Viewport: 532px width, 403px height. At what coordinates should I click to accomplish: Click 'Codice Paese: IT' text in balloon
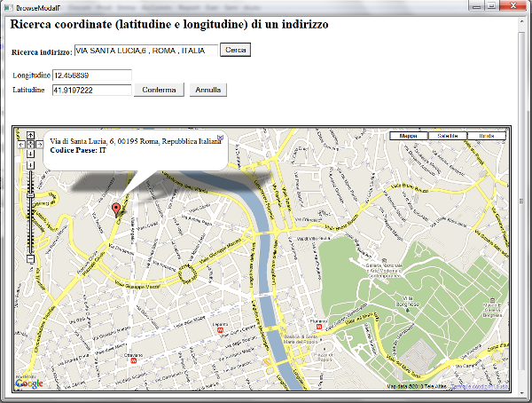click(78, 150)
